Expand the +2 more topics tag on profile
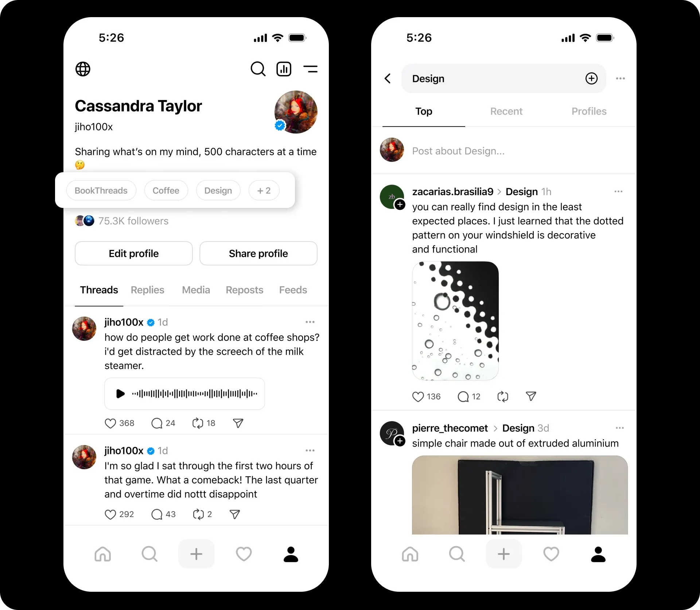The height and width of the screenshot is (610, 700). click(x=263, y=190)
